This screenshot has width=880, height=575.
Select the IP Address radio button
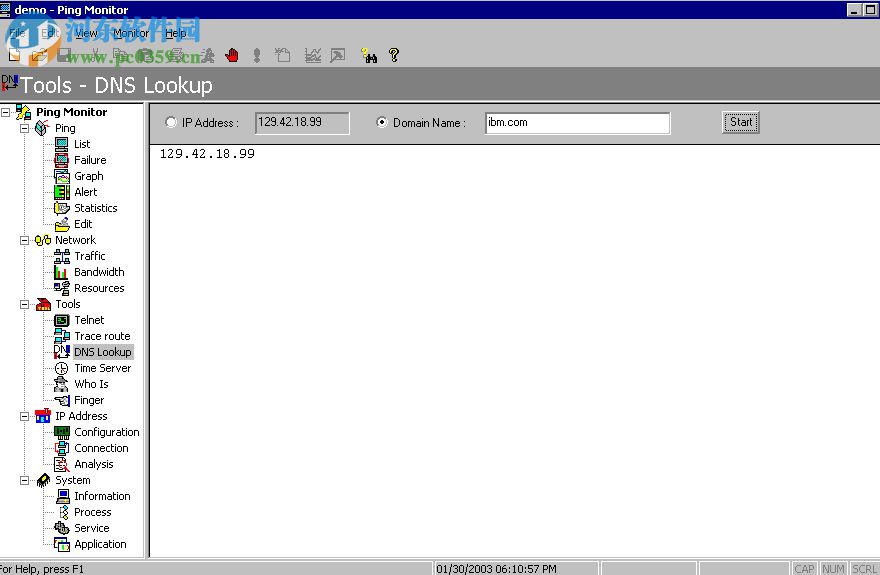click(x=171, y=122)
